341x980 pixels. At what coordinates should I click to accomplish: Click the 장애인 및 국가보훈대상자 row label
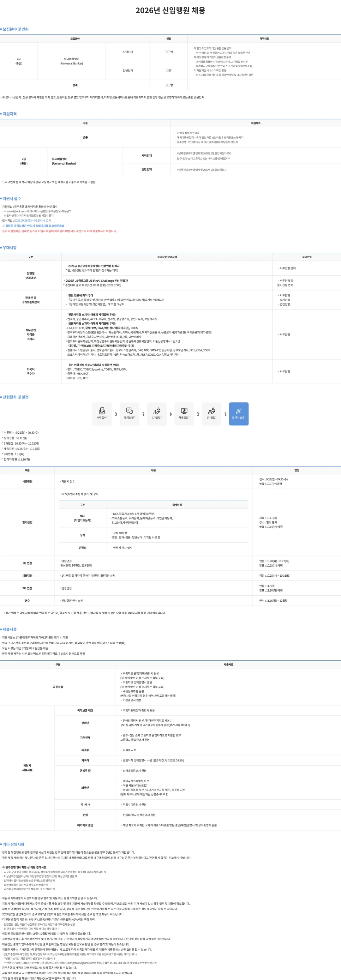point(31,300)
